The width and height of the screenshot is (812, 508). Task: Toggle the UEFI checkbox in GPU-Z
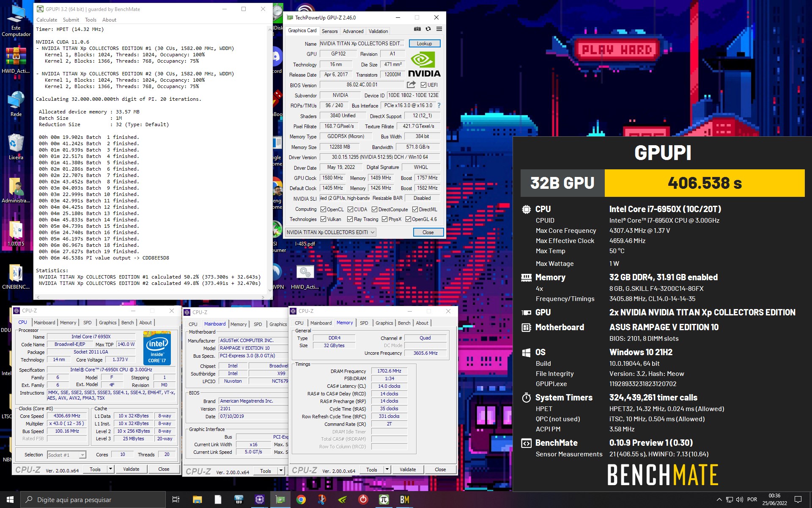pyautogui.click(x=423, y=85)
